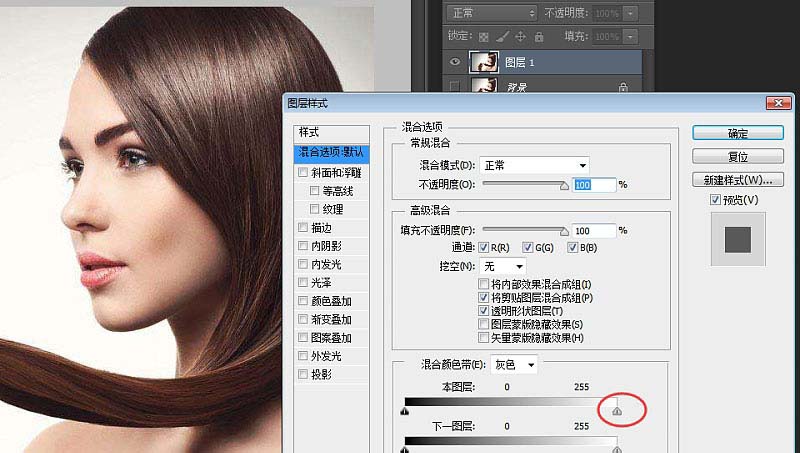Enable 等高线 checkbox
This screenshot has height=453, width=800.
(315, 191)
